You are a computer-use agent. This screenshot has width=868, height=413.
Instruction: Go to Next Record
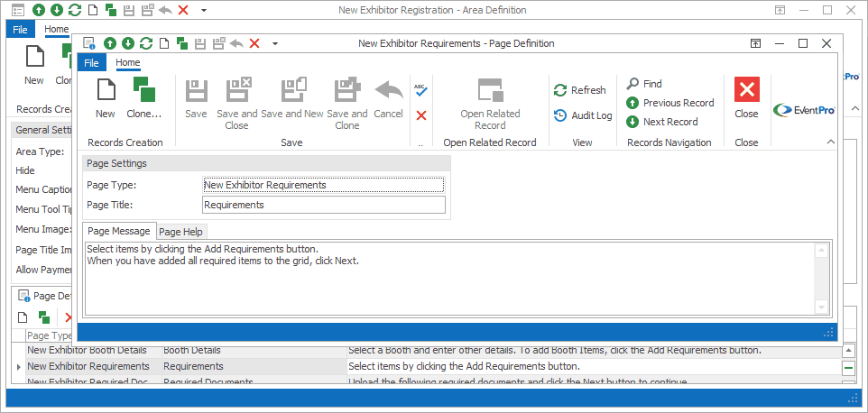(x=662, y=122)
